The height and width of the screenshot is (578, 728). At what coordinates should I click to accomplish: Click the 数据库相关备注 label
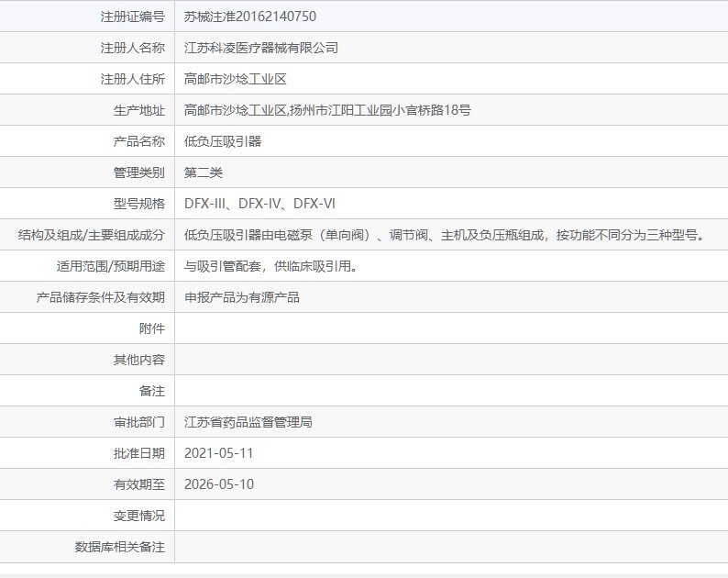click(120, 547)
